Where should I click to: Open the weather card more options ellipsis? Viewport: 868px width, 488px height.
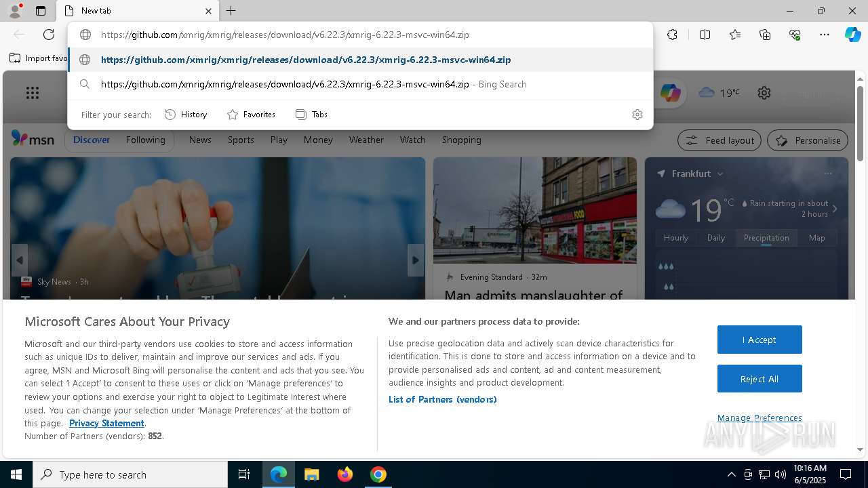pos(827,174)
